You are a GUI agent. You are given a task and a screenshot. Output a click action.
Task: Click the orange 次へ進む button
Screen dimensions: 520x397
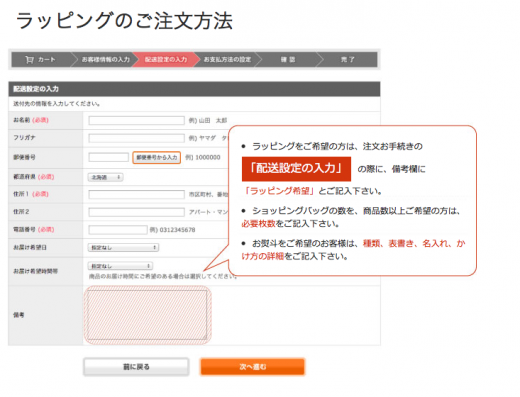pyautogui.click(x=253, y=367)
